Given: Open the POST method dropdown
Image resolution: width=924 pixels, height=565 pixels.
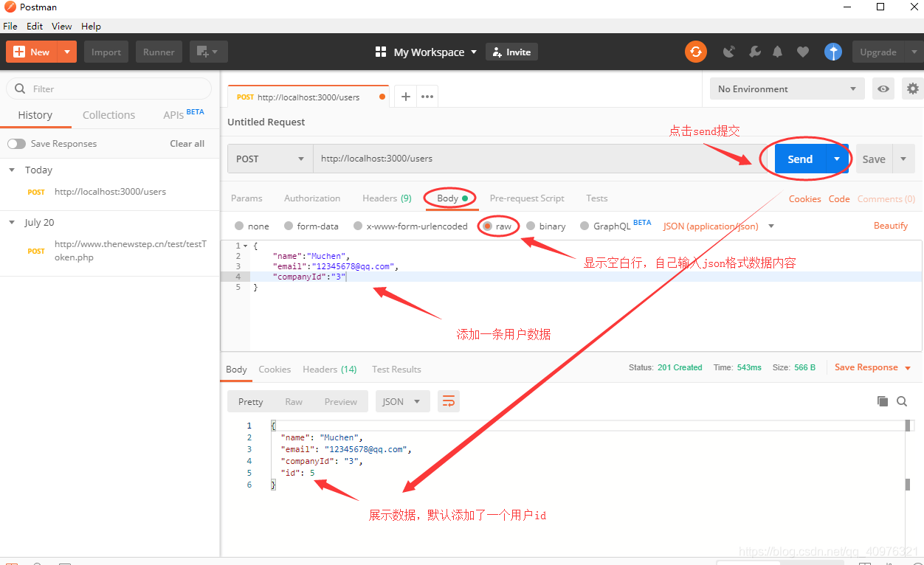Looking at the screenshot, I should 270,159.
